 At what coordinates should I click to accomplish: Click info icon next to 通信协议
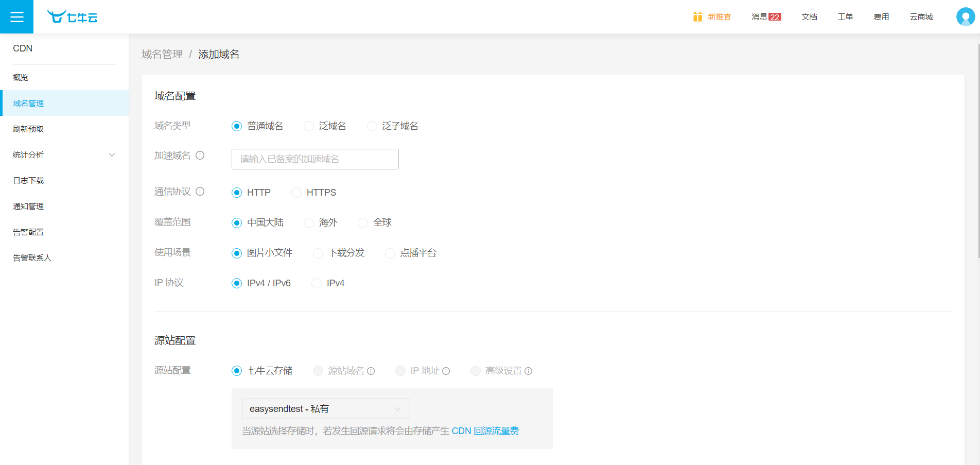click(x=200, y=192)
